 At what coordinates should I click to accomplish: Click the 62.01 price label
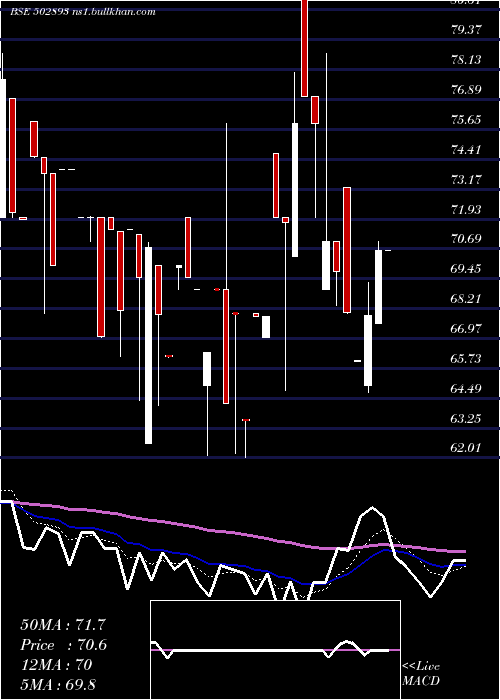[x=466, y=447]
